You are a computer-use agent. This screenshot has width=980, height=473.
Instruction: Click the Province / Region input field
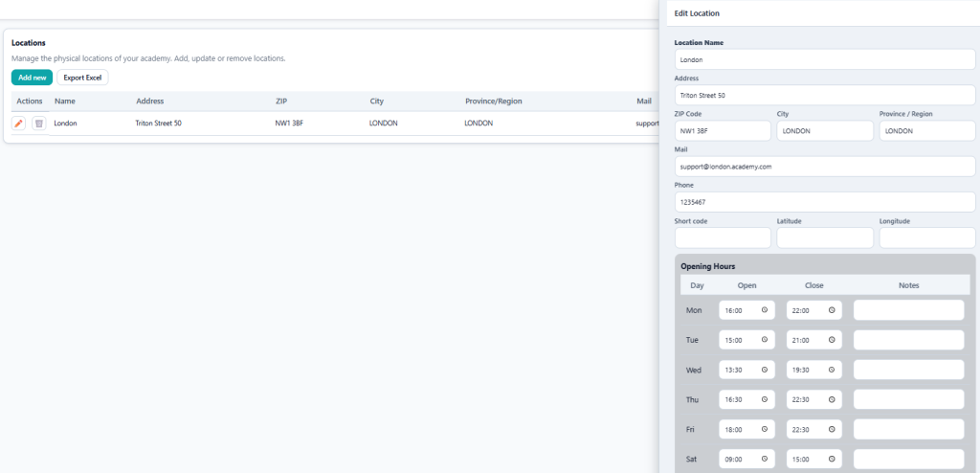(927, 131)
